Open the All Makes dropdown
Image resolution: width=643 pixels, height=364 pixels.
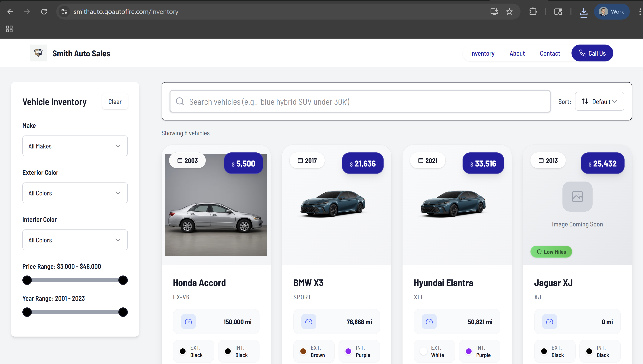75,146
